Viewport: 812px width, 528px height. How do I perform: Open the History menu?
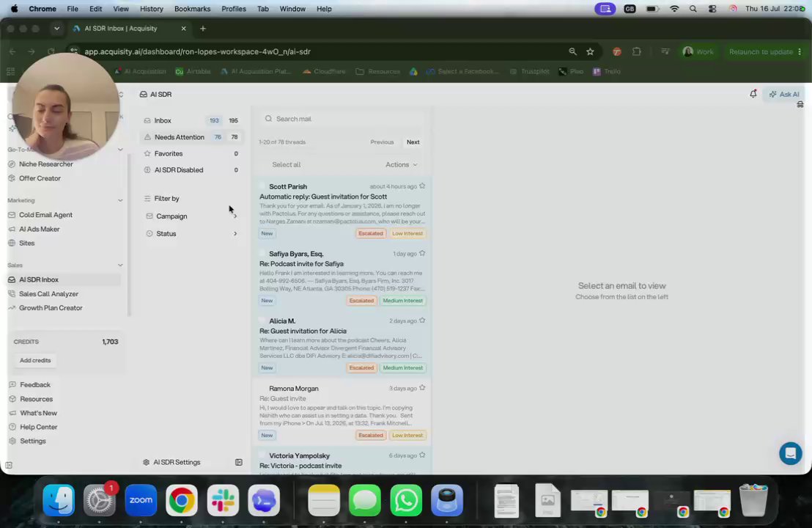(x=151, y=9)
